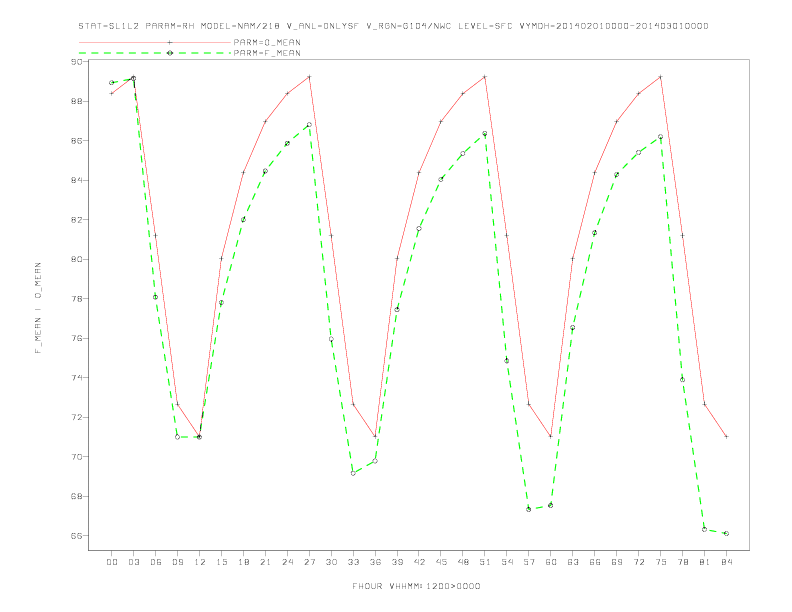Viewport: 792px width, 612px height.
Task: Click the F_MEAN | O_MEAN y-axis title
Action: coord(38,308)
